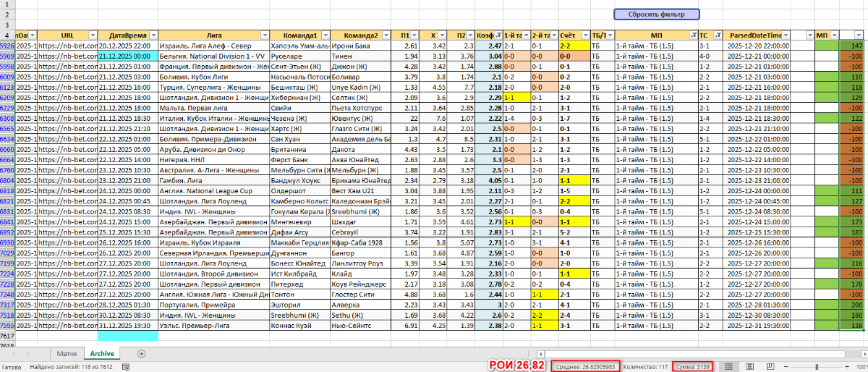Image resolution: width=868 pixels, height=372 pixels.
Task: Open the applied filter icon on МП column
Action: [x=694, y=35]
